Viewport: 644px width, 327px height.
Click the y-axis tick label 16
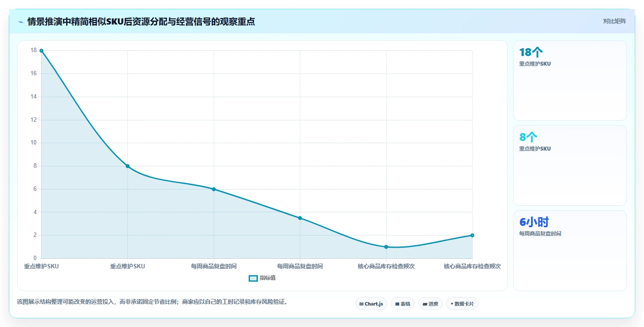[34, 74]
